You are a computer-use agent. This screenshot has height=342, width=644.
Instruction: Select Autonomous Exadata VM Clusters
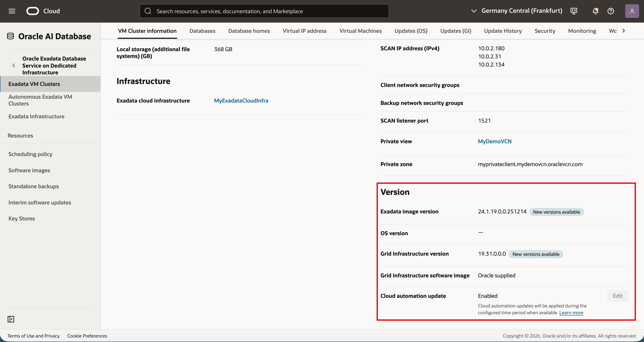tap(50, 100)
